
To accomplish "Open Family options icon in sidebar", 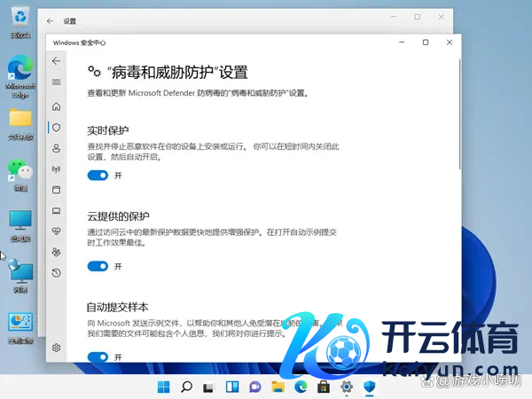I will 57,253.
